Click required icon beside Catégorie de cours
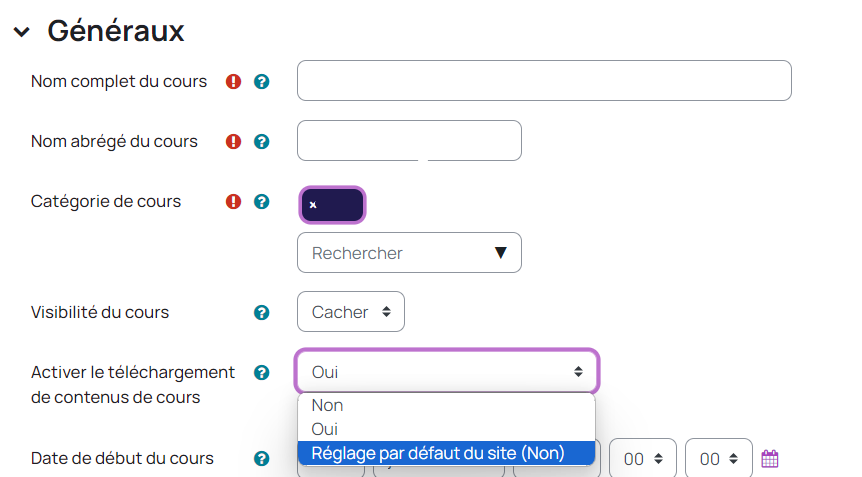The height and width of the screenshot is (477, 862). tap(234, 202)
